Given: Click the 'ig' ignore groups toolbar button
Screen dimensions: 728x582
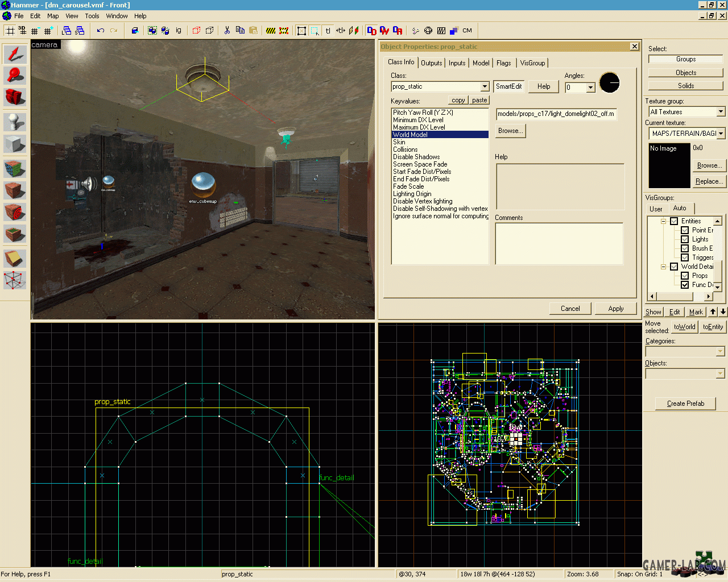Looking at the screenshot, I should (178, 31).
